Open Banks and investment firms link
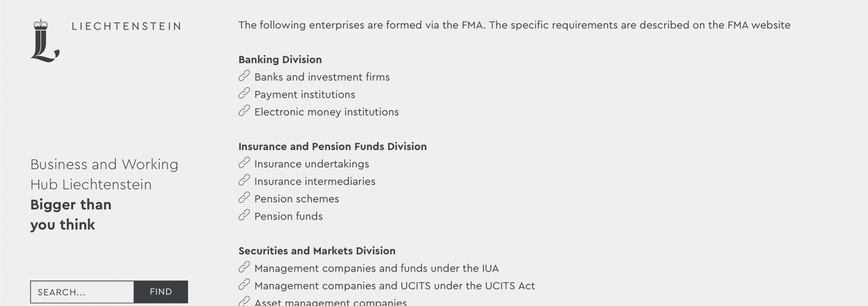Image resolution: width=868 pixels, height=306 pixels. pyautogui.click(x=322, y=77)
